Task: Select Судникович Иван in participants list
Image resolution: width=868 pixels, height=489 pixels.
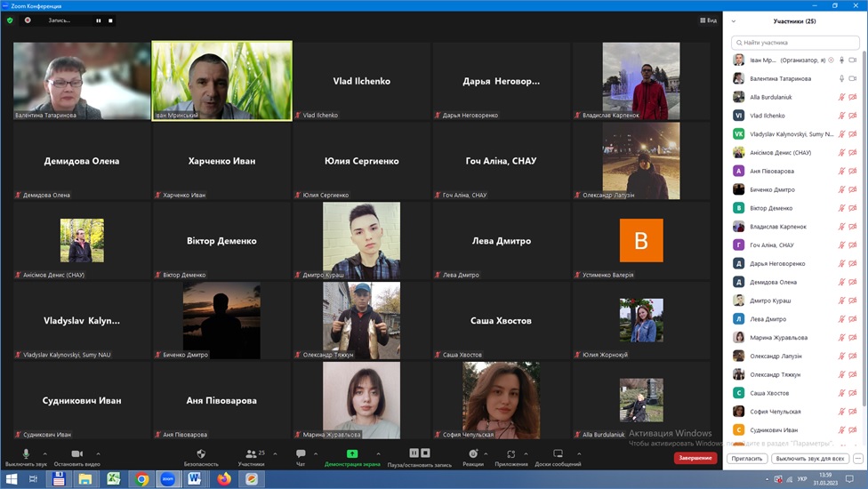Action: [x=795, y=429]
